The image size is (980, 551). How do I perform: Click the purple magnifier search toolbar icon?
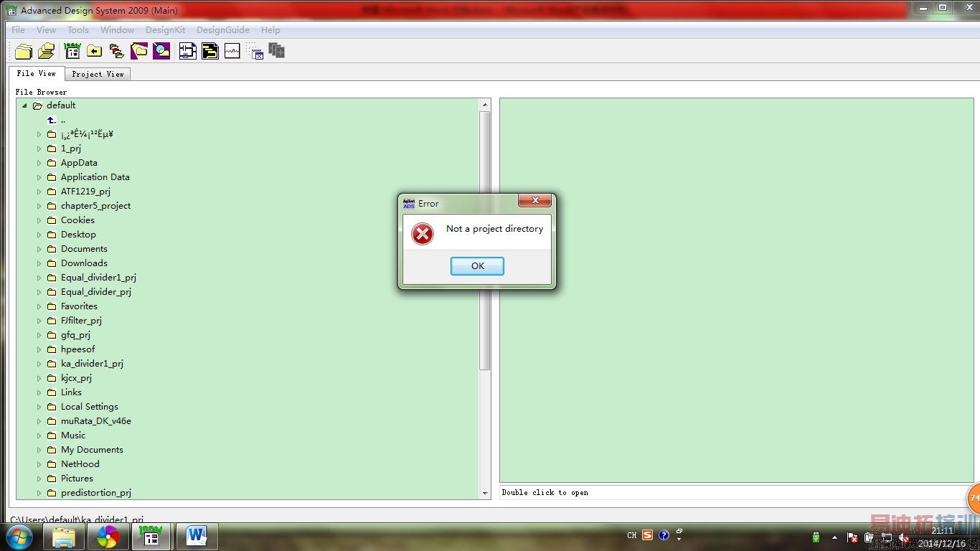pos(161,51)
